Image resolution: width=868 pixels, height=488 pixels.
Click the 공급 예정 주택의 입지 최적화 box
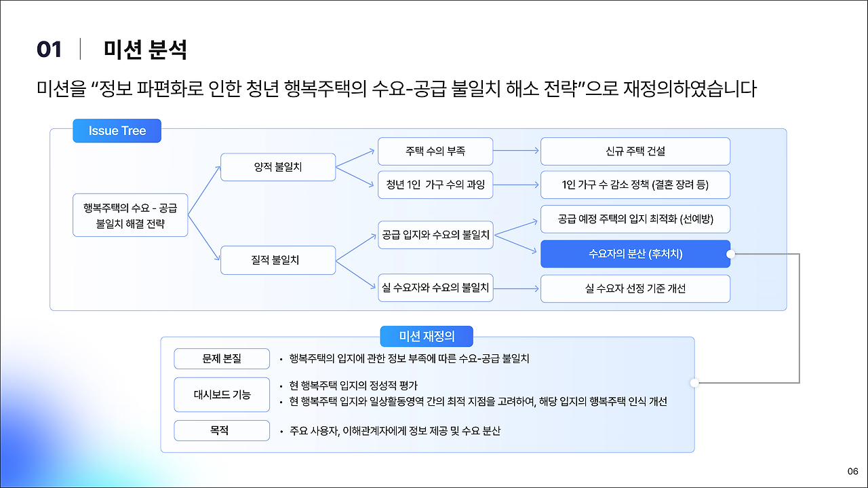coord(635,219)
